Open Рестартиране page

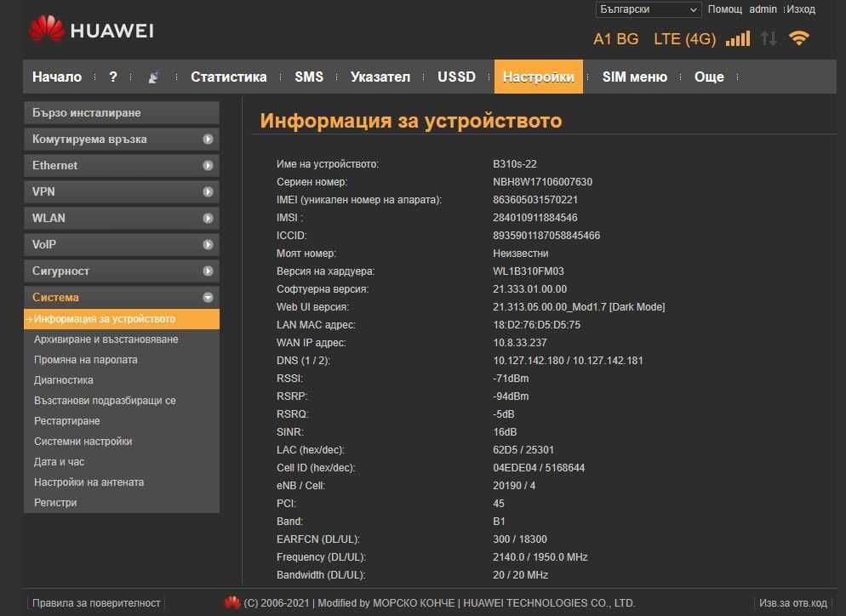click(67, 421)
